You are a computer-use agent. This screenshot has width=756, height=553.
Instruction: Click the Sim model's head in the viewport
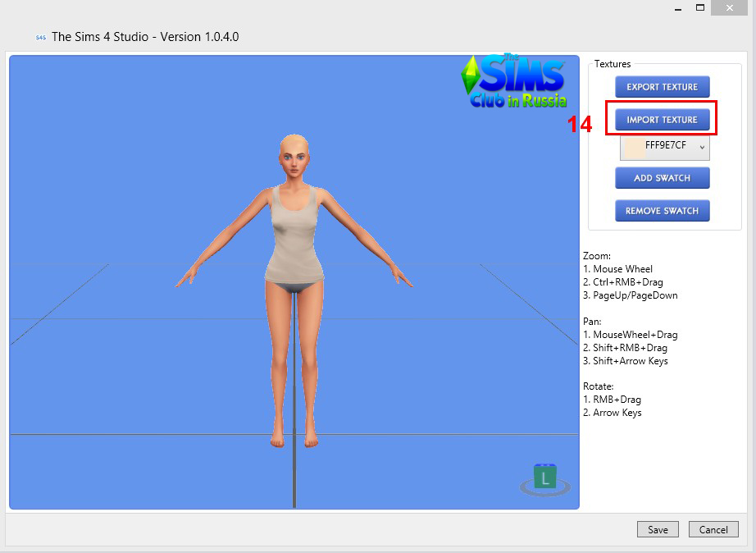(x=294, y=153)
